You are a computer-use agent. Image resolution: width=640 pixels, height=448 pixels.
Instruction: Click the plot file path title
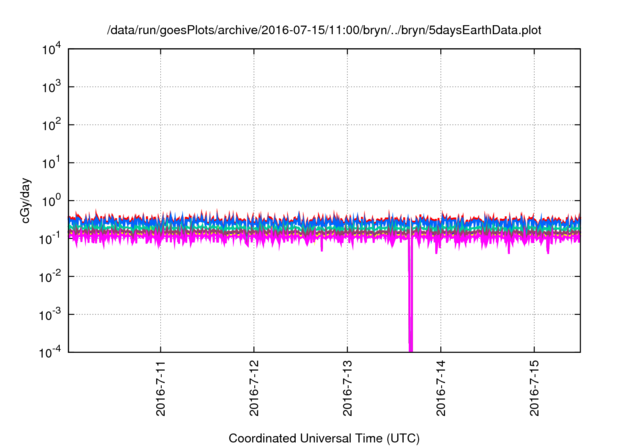pyautogui.click(x=324, y=30)
